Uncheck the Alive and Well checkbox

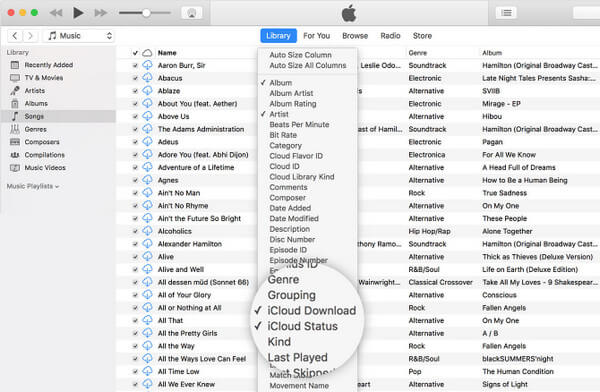(x=135, y=270)
